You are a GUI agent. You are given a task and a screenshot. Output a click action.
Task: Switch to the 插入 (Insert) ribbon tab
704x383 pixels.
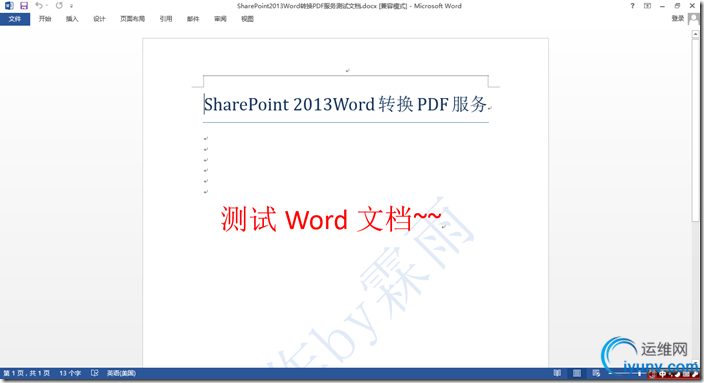point(72,19)
